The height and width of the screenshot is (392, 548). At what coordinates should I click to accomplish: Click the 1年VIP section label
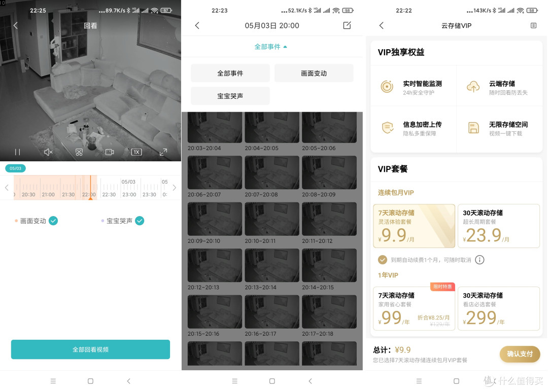coord(388,275)
